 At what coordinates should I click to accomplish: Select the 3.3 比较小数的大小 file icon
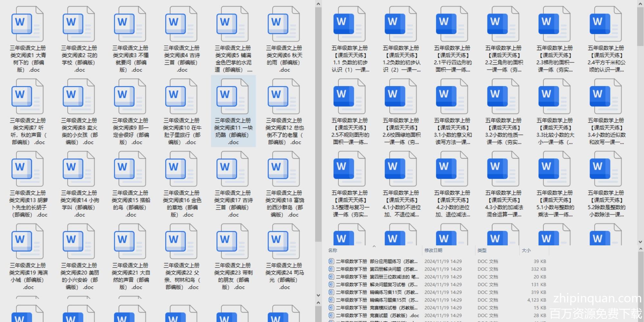click(x=554, y=97)
